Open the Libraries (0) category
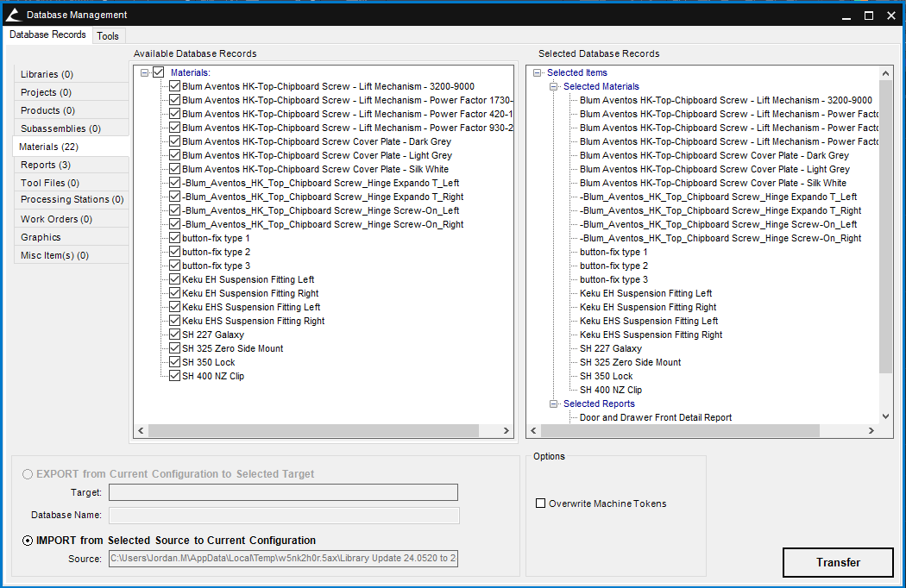The image size is (906, 588). click(47, 74)
